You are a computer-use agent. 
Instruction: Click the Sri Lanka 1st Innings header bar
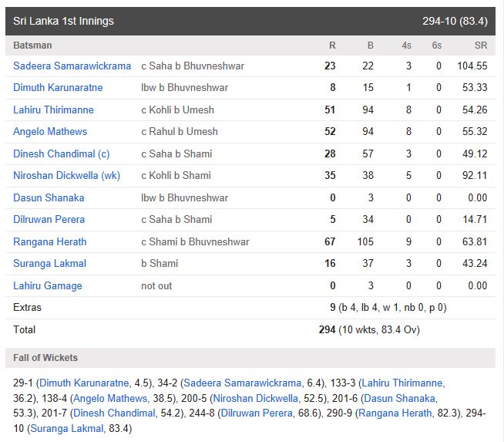[x=250, y=22]
